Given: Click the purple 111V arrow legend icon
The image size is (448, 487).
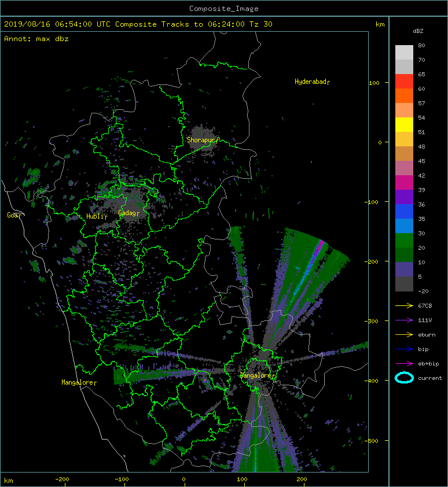Looking at the screenshot, I should [404, 320].
